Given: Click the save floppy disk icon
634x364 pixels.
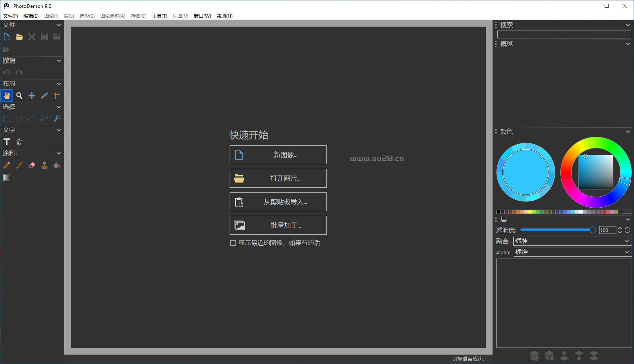Looking at the screenshot, I should (44, 37).
